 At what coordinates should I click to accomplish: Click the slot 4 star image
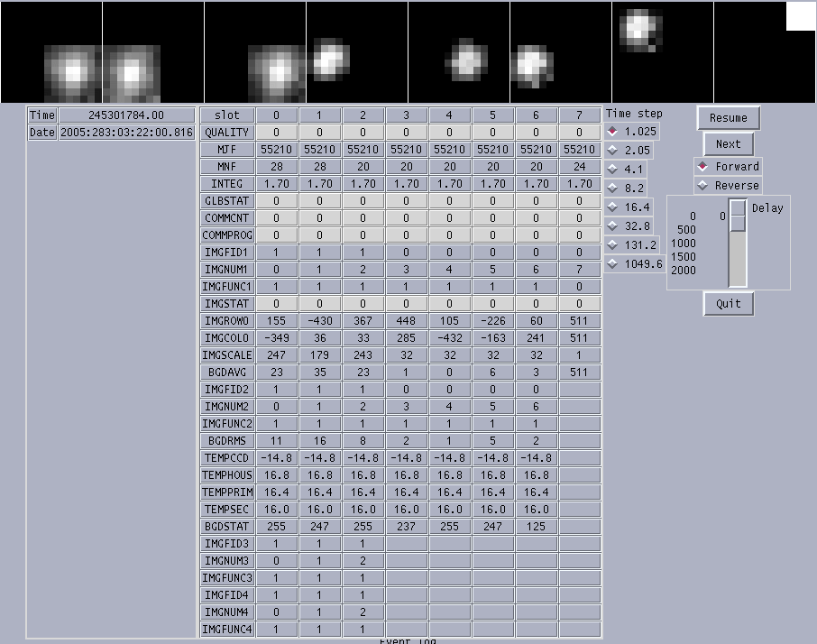[x=459, y=52]
